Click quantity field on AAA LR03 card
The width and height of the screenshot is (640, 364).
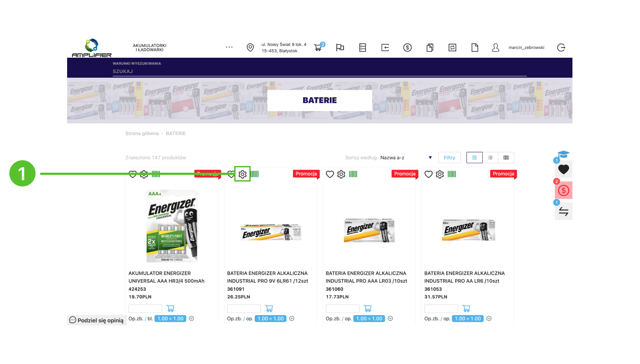point(343,309)
